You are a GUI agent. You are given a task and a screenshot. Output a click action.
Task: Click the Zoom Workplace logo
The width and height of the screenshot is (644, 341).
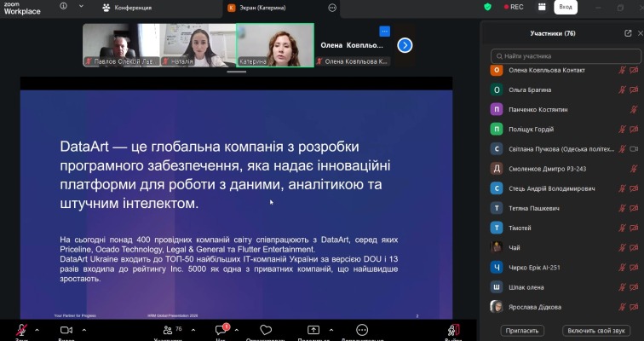point(22,8)
